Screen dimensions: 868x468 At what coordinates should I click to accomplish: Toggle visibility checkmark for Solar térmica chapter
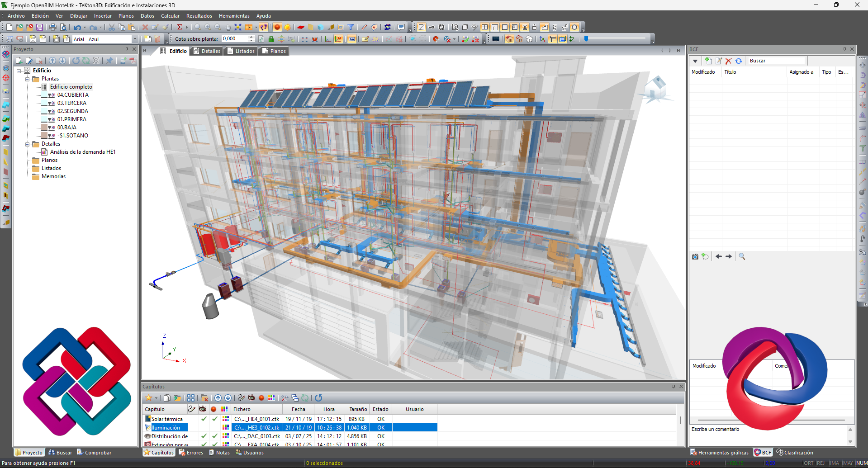(x=204, y=419)
